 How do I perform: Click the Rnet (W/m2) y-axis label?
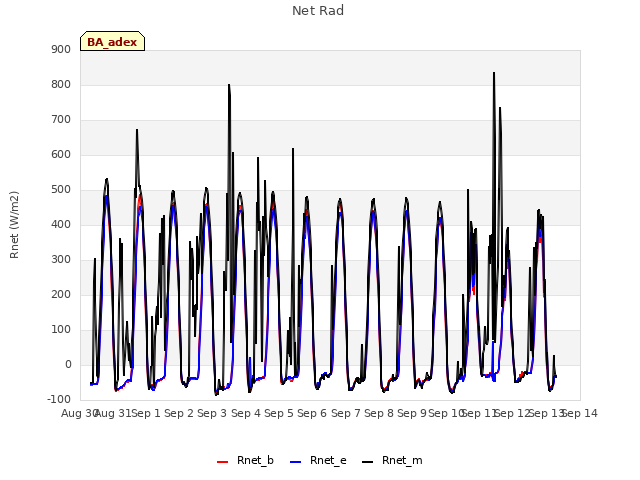14,225
